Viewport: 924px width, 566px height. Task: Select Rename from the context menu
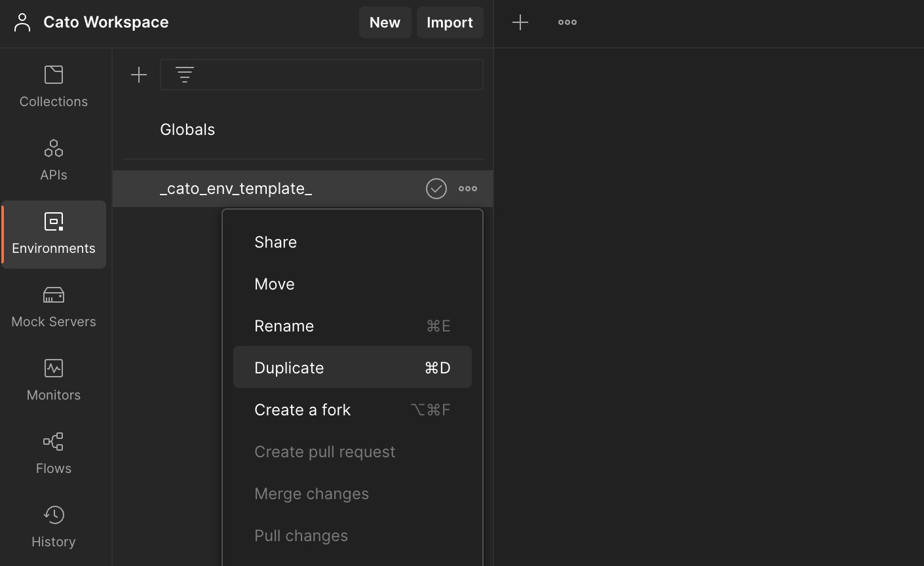coord(284,326)
